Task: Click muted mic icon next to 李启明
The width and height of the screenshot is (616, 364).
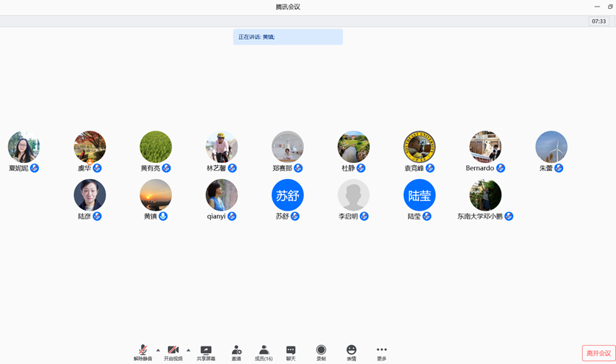Action: click(364, 216)
